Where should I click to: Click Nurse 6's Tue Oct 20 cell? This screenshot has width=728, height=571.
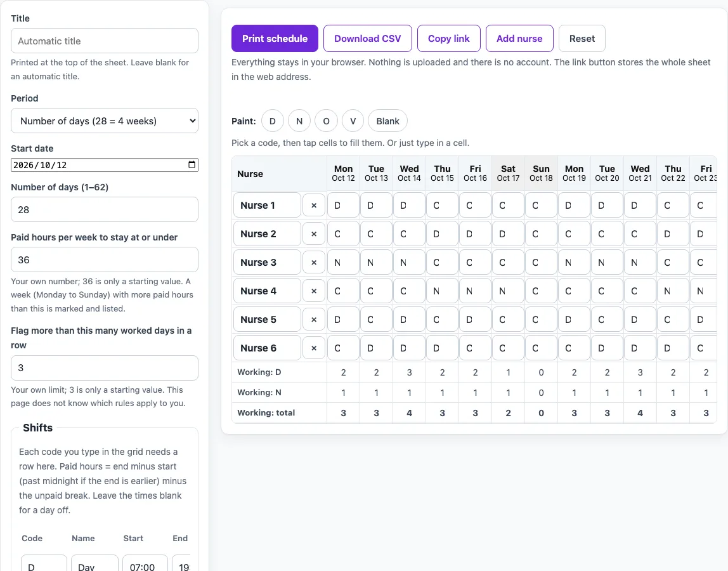point(607,348)
